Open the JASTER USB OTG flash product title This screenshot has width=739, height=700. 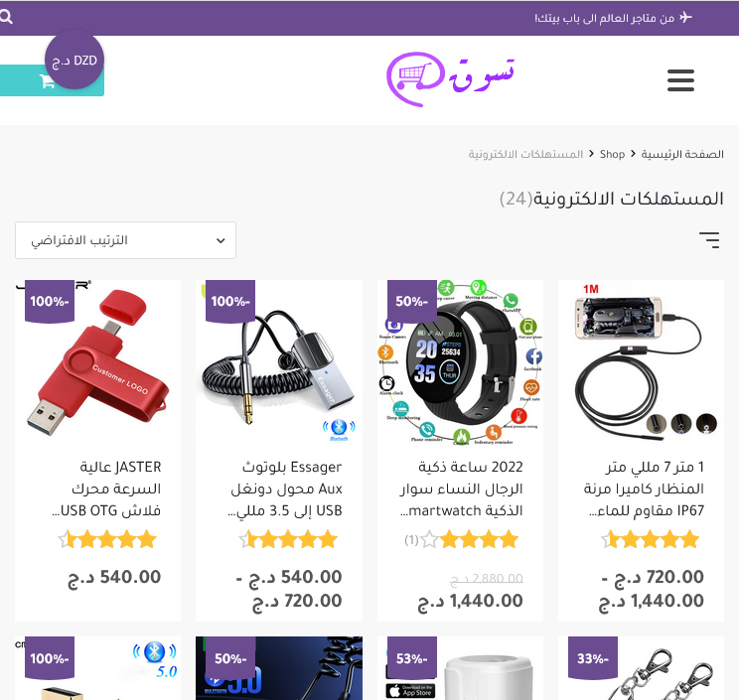107,489
